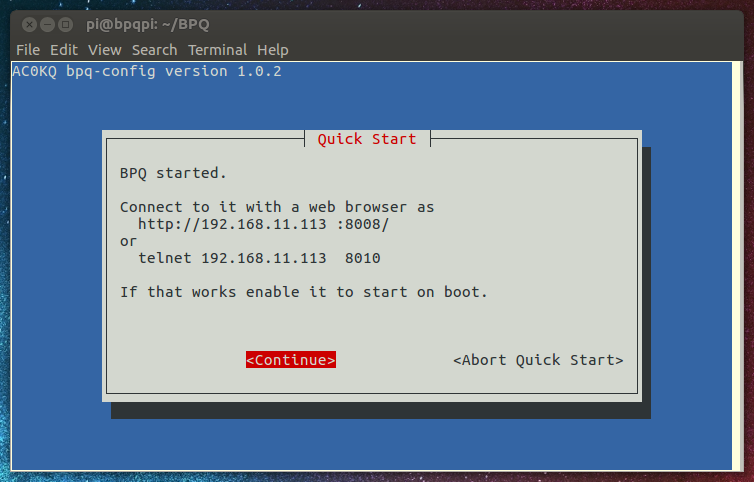
Task: Click the 'BPQ started.' message
Action: click(173, 173)
